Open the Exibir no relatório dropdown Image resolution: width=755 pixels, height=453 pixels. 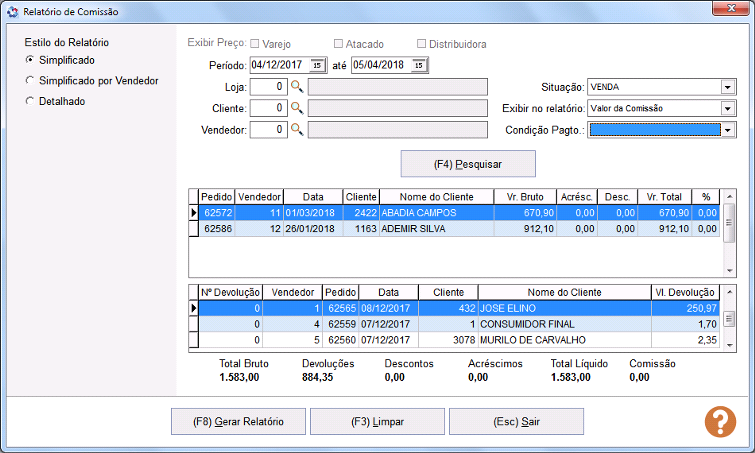[727, 108]
